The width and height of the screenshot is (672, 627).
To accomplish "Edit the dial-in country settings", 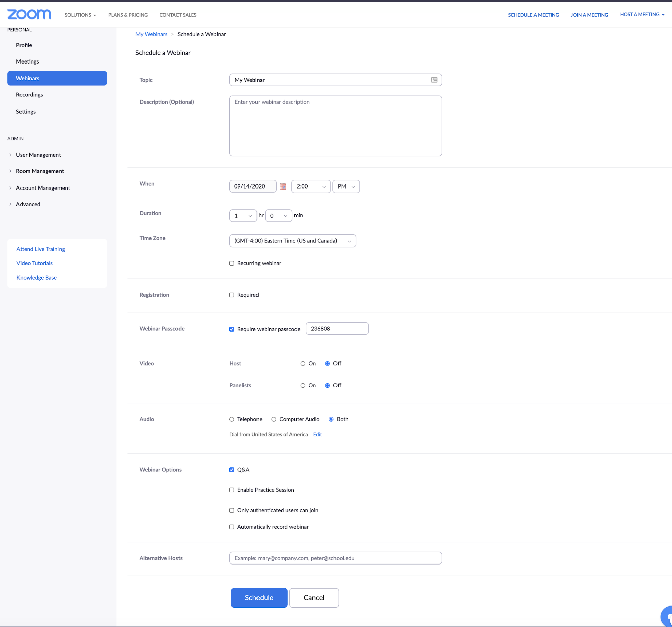I will click(x=317, y=434).
